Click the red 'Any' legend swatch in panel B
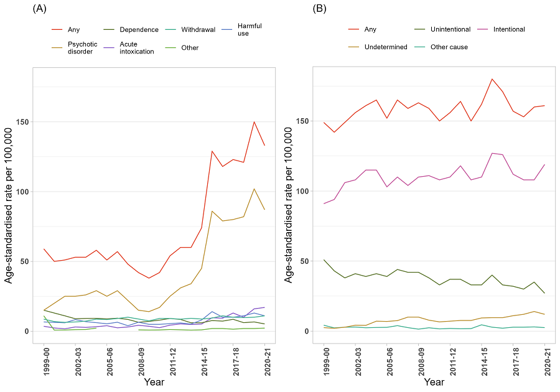The height and width of the screenshot is (392, 560). (x=353, y=29)
